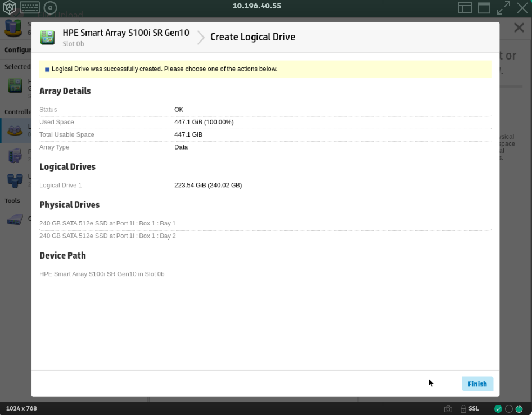
Task: Click the storage cylinders icon in background window
Action: point(13,28)
